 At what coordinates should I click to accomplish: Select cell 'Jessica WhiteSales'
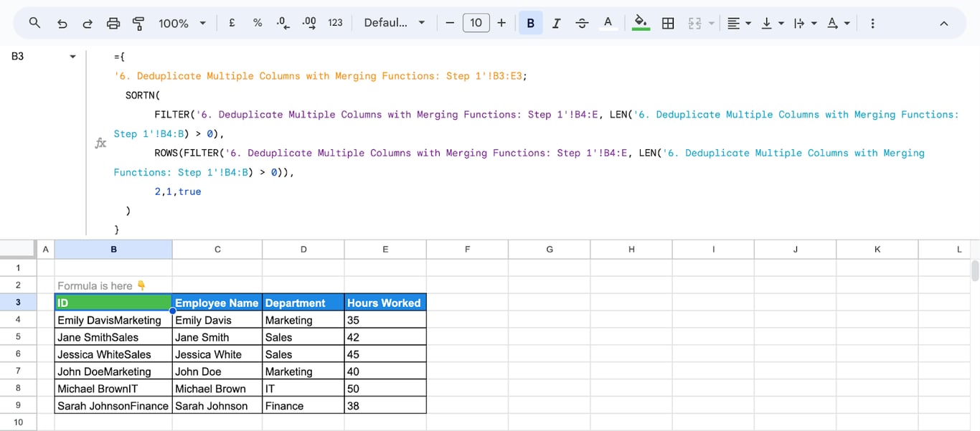coord(113,354)
